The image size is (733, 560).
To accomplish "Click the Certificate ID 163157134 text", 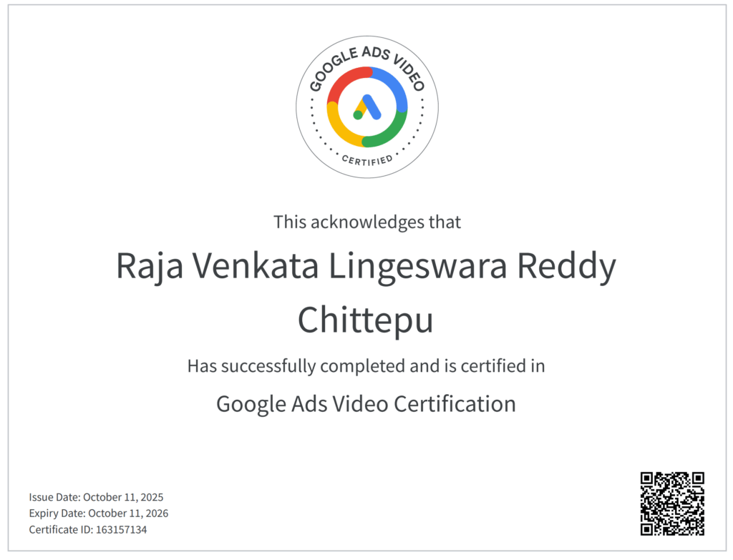I will 88,530.
